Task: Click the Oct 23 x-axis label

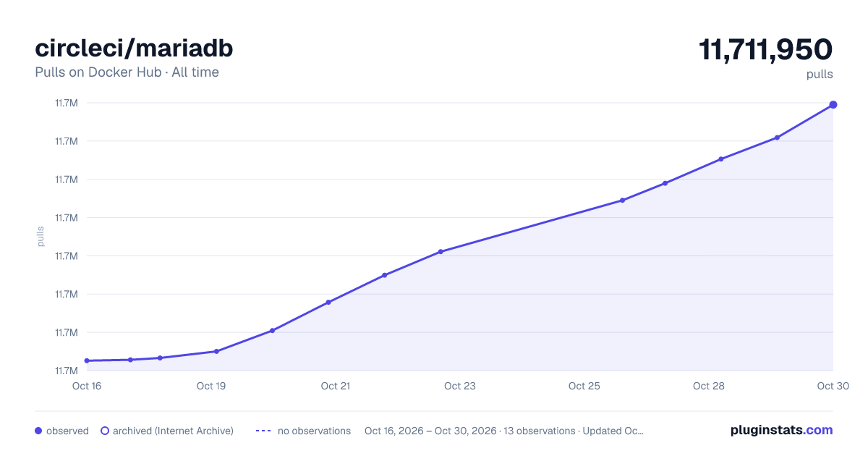Action: tap(460, 386)
